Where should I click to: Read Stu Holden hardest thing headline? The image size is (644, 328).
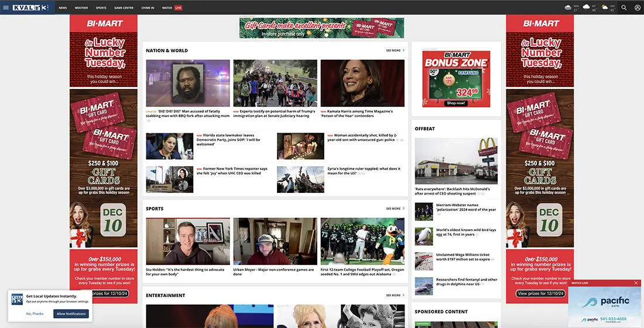(185, 272)
